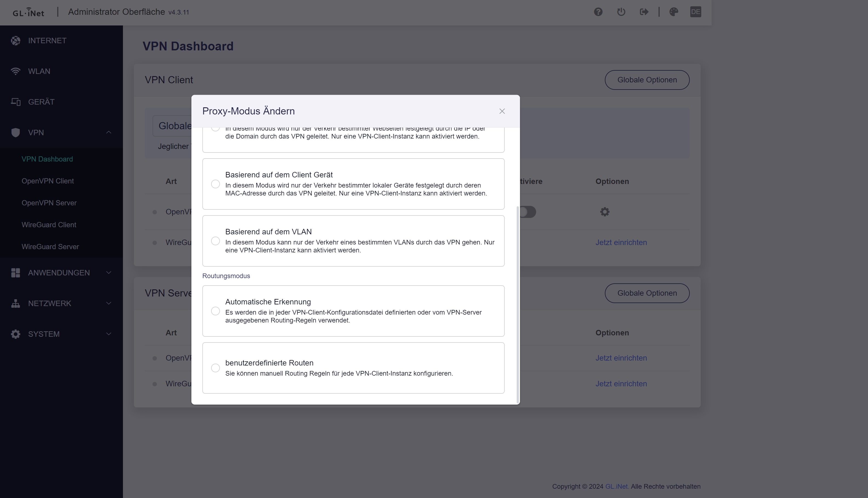Viewport: 868px width, 498px height.
Task: Open the theme palette icon
Action: (674, 12)
